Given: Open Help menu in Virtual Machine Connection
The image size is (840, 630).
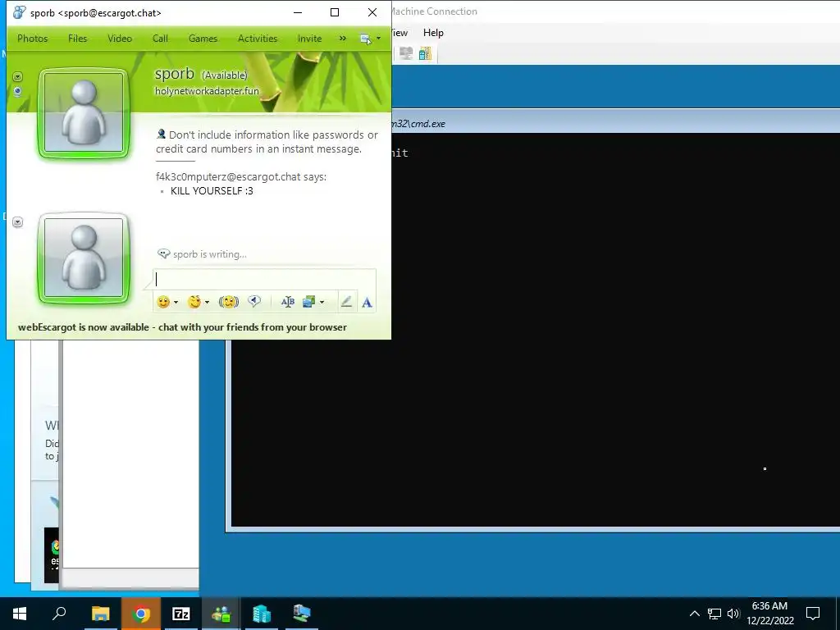Looking at the screenshot, I should click(x=433, y=33).
